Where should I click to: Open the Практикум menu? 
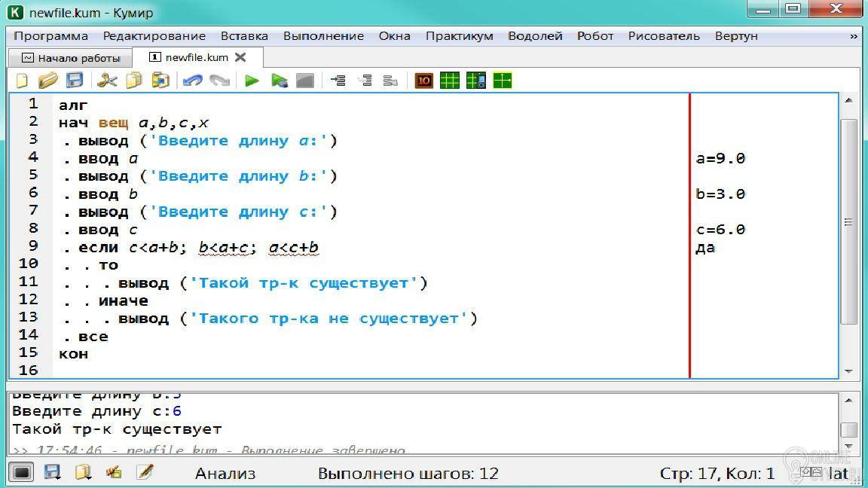[x=460, y=36]
